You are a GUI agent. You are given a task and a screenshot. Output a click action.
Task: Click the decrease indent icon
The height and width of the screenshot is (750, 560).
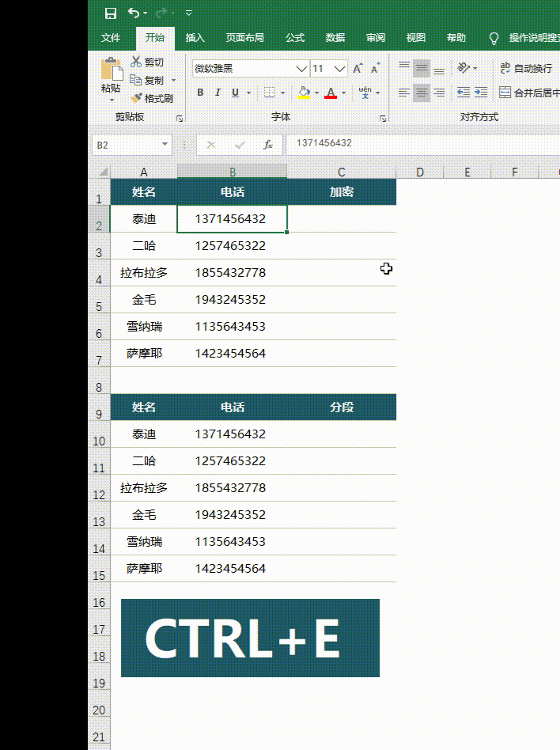(x=464, y=93)
